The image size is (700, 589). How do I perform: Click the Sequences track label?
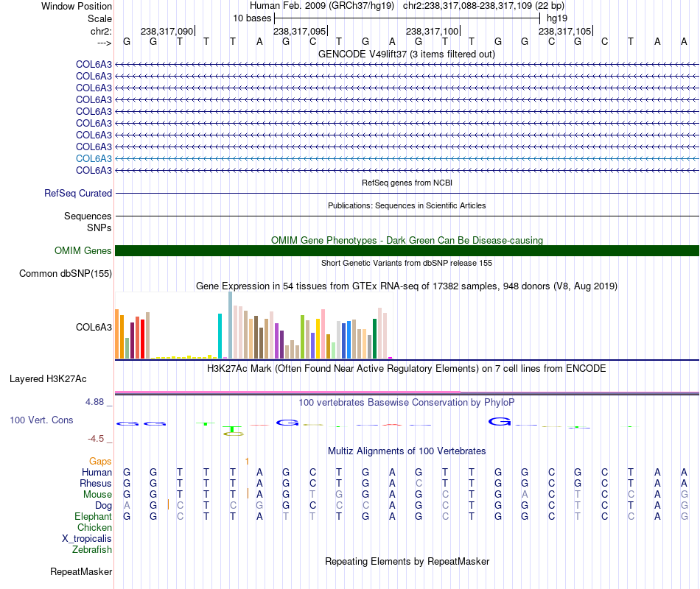point(88,216)
